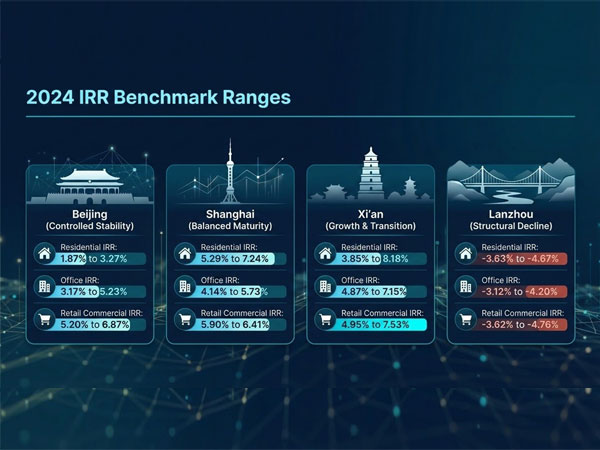
Task: Click the Beijing Residential house icon
Action: [x=44, y=253]
